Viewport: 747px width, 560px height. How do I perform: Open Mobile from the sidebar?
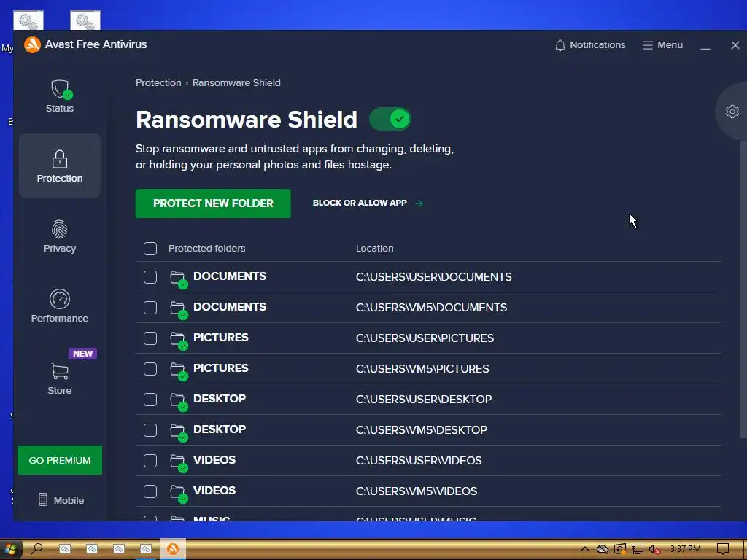[x=61, y=500]
